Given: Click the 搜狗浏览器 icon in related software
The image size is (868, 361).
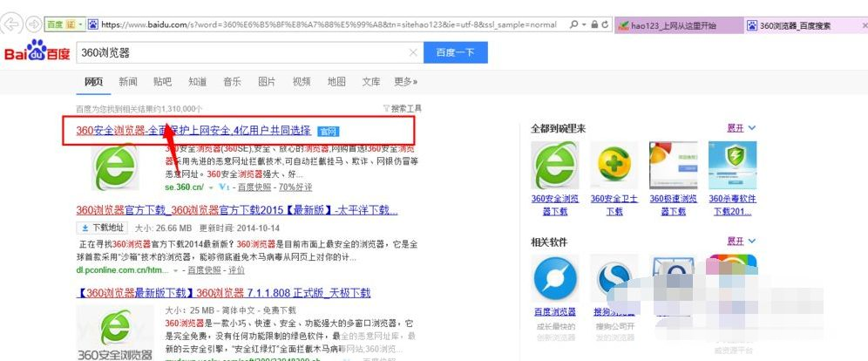Looking at the screenshot, I should pos(614,278).
